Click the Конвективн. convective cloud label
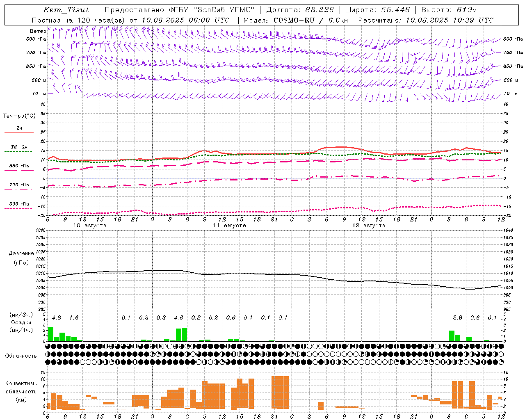525x420 pixels. coord(21,383)
